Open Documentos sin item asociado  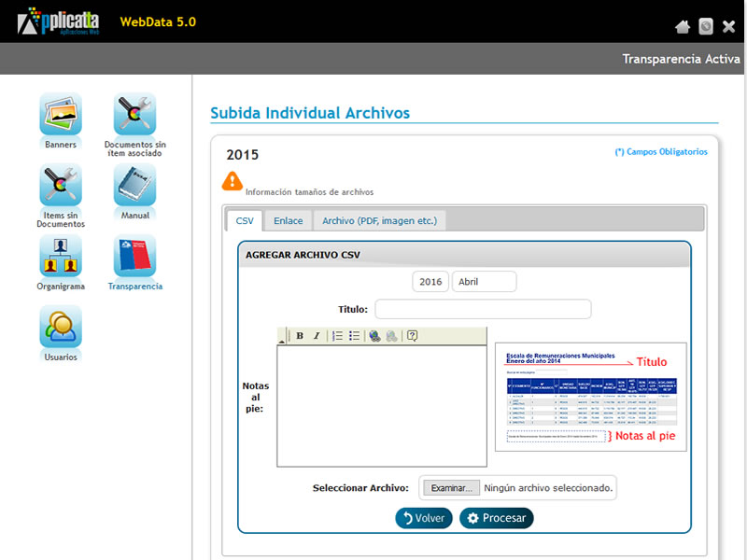(134, 115)
